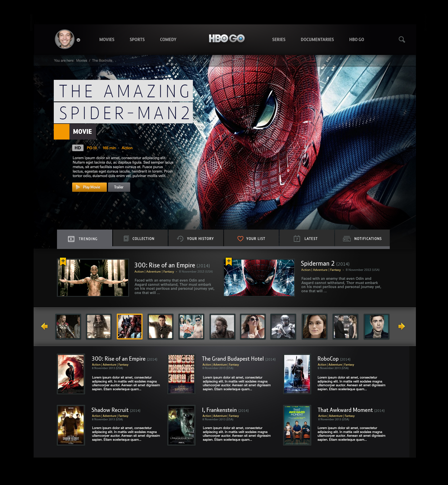Expand the profile dropdown arrow

click(x=78, y=40)
